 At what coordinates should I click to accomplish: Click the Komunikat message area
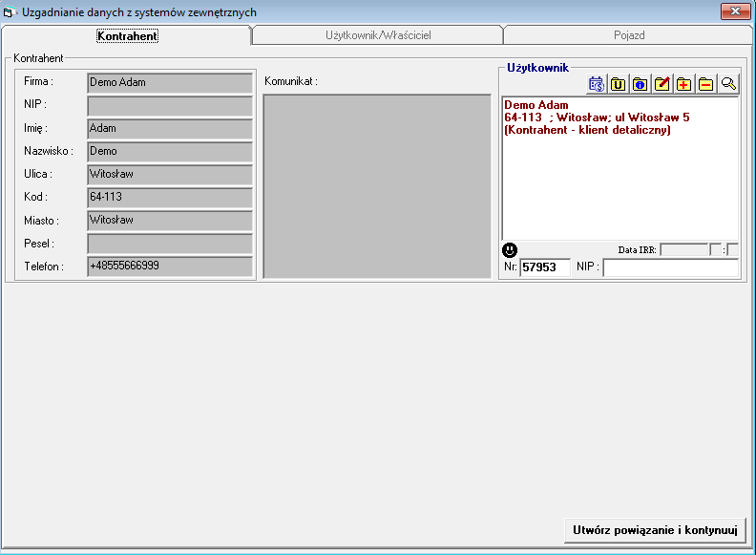point(377,186)
